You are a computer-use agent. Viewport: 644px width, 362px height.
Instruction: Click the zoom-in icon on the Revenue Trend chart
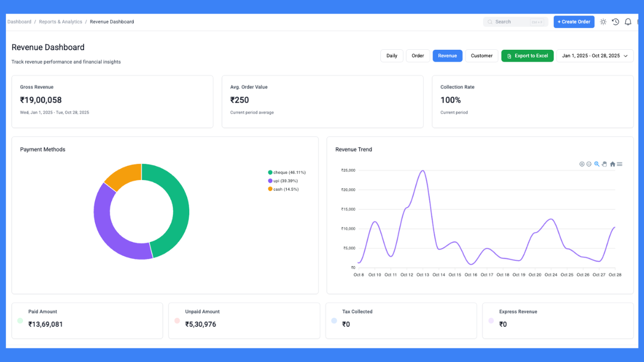click(582, 164)
